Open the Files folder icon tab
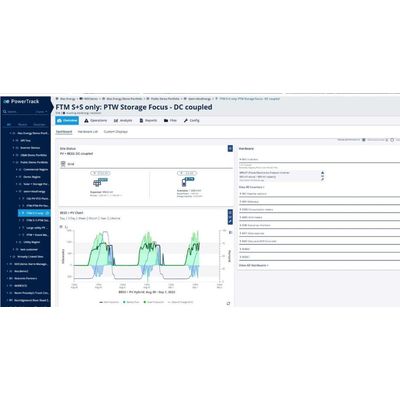 click(170, 120)
